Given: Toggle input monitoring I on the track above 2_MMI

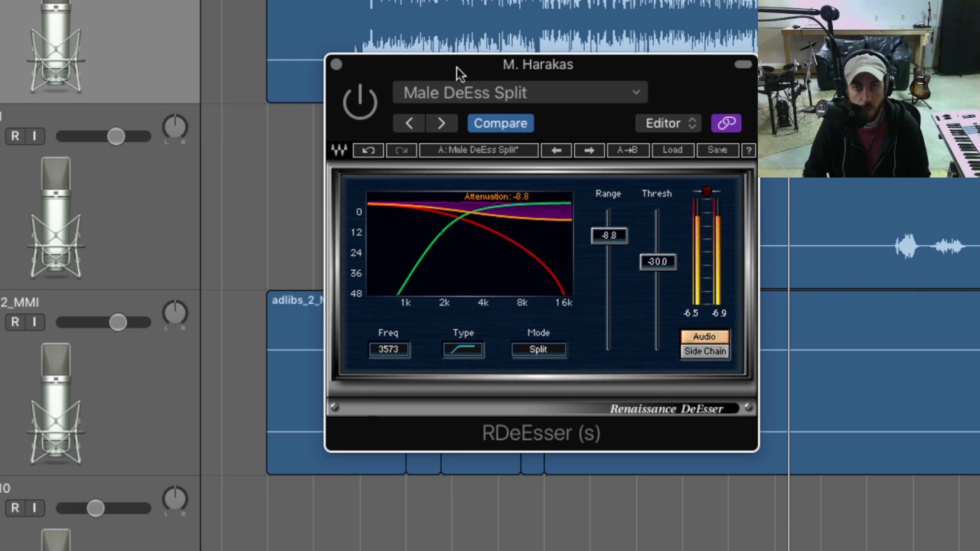Looking at the screenshot, I should pyautogui.click(x=34, y=136).
